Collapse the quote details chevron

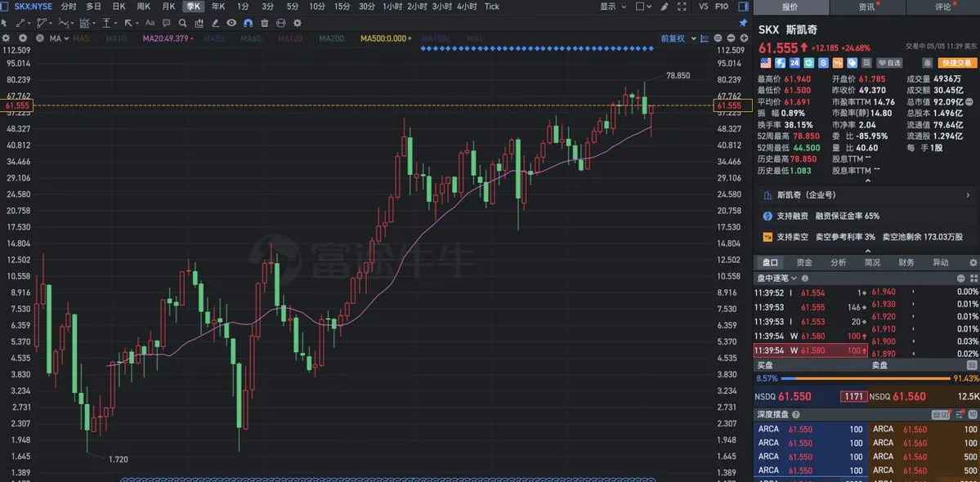tap(867, 181)
